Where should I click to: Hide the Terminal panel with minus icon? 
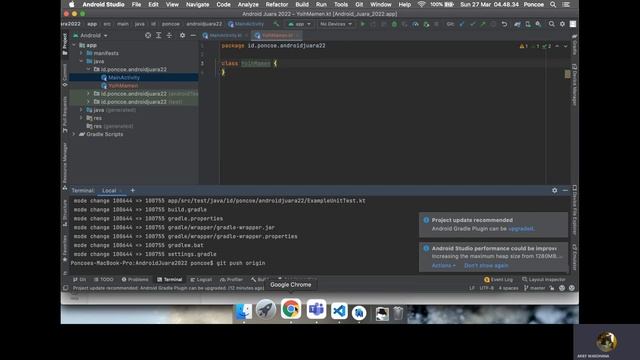tap(565, 190)
